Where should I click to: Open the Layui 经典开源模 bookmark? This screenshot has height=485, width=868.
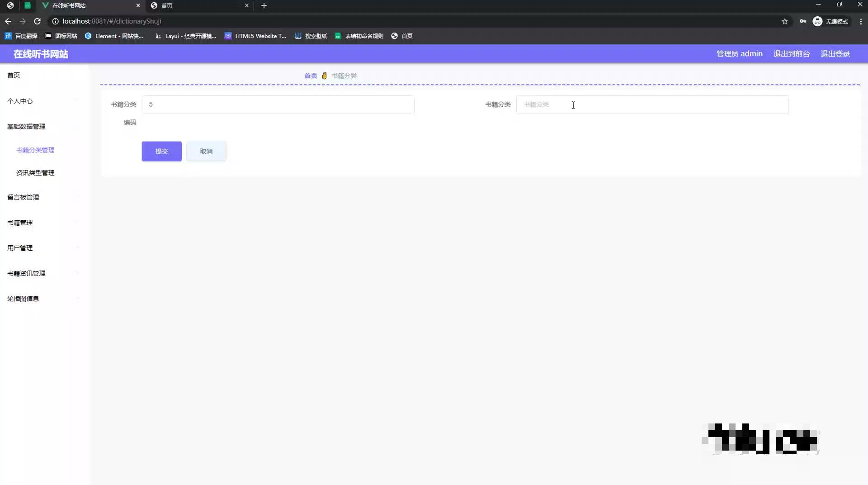tap(185, 36)
